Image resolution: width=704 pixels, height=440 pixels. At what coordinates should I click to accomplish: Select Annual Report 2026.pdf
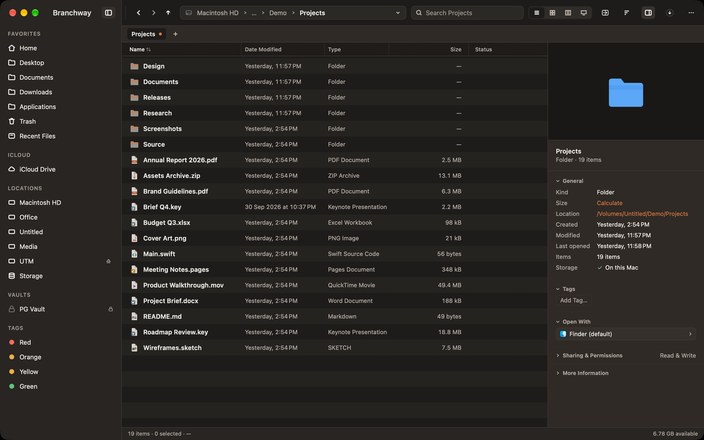point(334,160)
